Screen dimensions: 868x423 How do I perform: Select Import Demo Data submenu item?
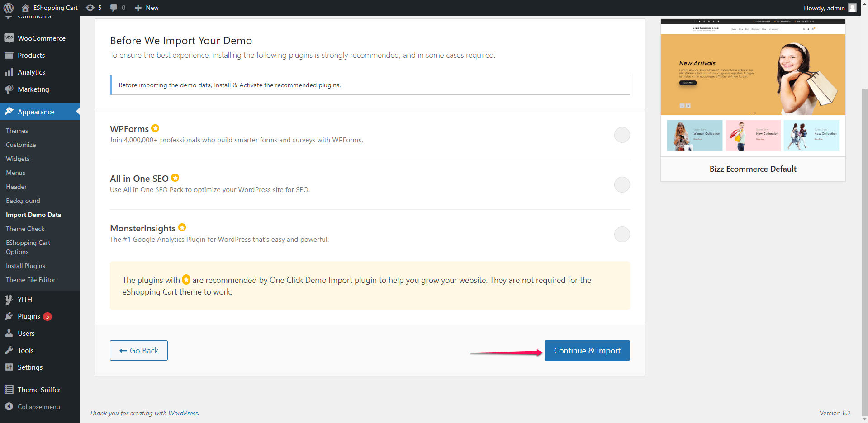33,215
